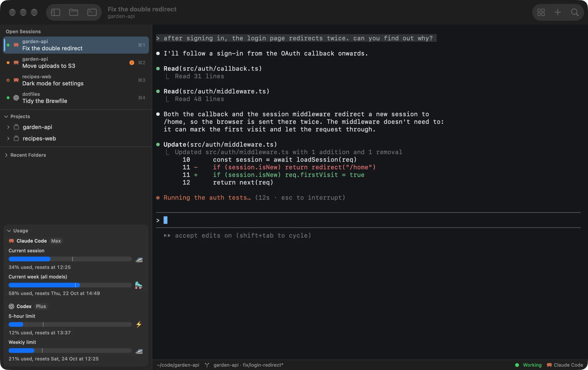Click the Max plan badge
The height and width of the screenshot is (370, 588).
click(56, 241)
